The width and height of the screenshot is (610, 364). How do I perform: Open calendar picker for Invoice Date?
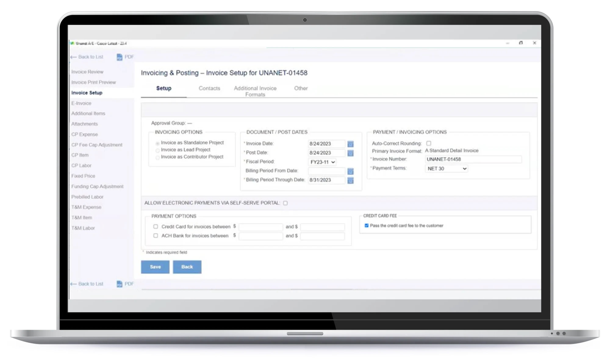pos(350,144)
